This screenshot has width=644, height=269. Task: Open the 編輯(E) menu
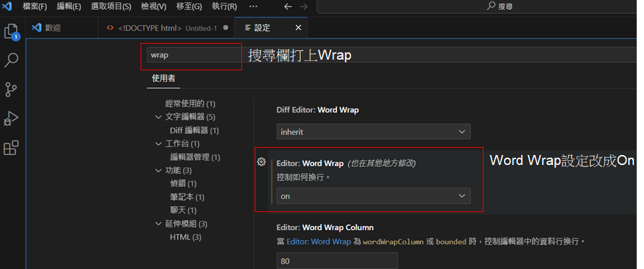point(69,7)
